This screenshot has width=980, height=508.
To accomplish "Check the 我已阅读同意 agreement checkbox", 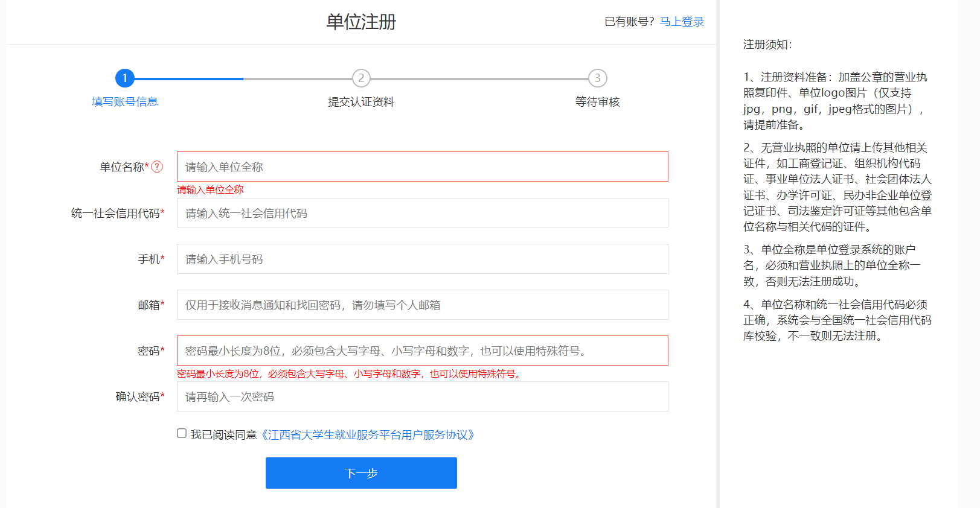I will point(182,433).
